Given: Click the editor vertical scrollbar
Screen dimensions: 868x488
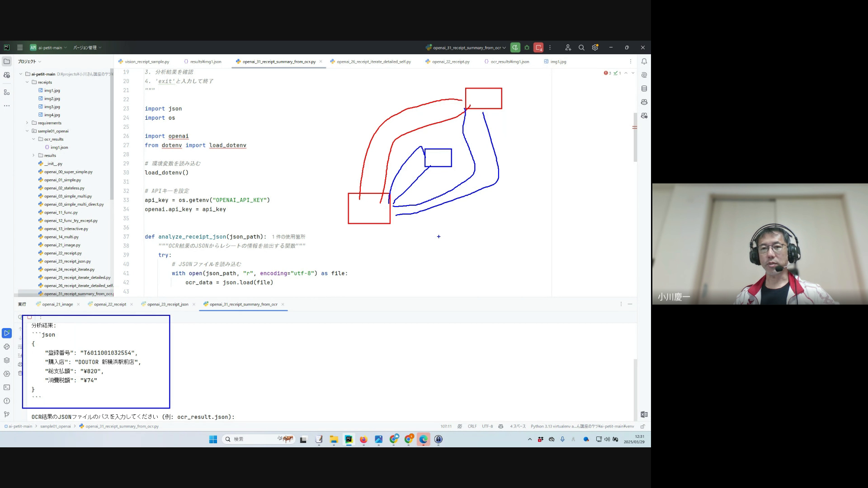Looking at the screenshot, I should pos(635,138).
